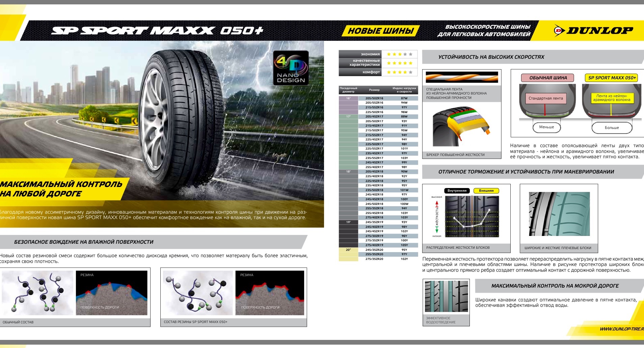Click the БЕЗОПАСНОЕ ВОЖДЕНИЕ НА ВЛАЖНОЙ ПОВЕРХНОСТИ heading
Image resolution: width=644 pixels, height=348 pixels.
[84, 242]
